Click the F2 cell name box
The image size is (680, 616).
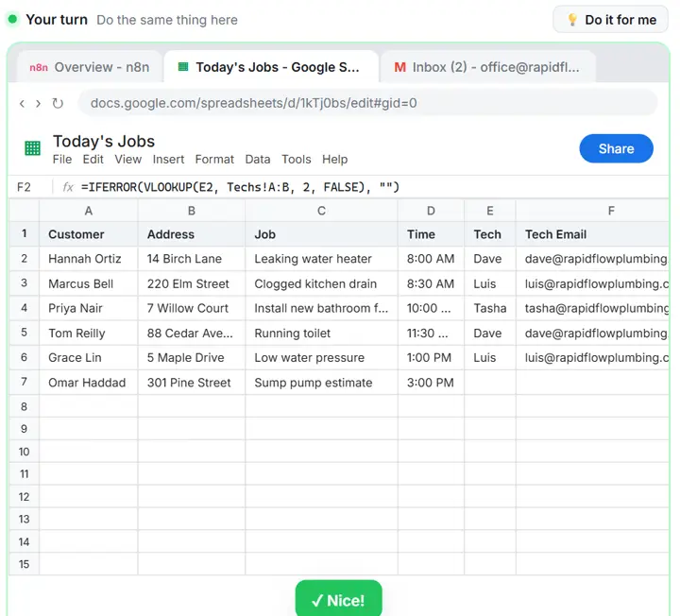(x=25, y=187)
